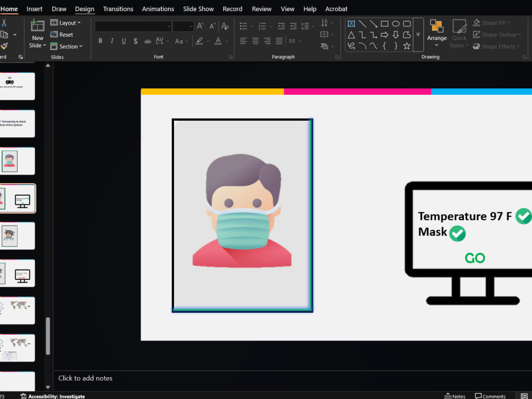The width and height of the screenshot is (532, 399).
Task: Center align text
Action: coord(255,41)
